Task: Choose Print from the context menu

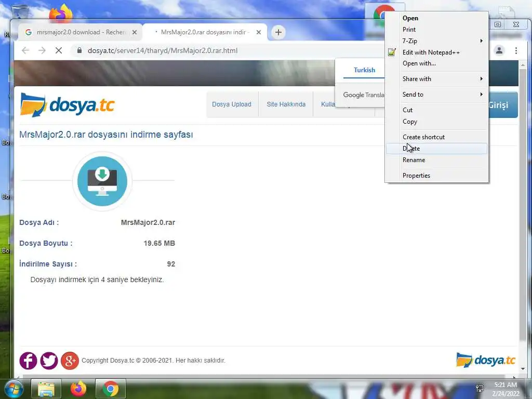Action: tap(436, 30)
